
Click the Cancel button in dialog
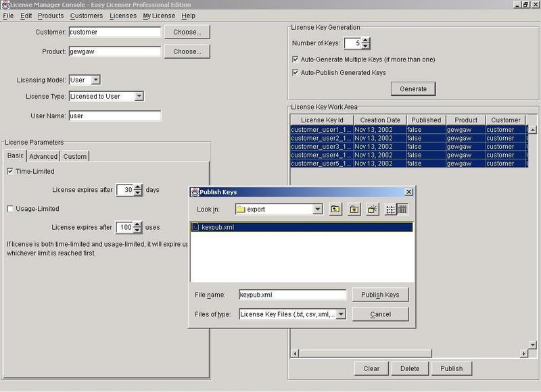pyautogui.click(x=380, y=314)
